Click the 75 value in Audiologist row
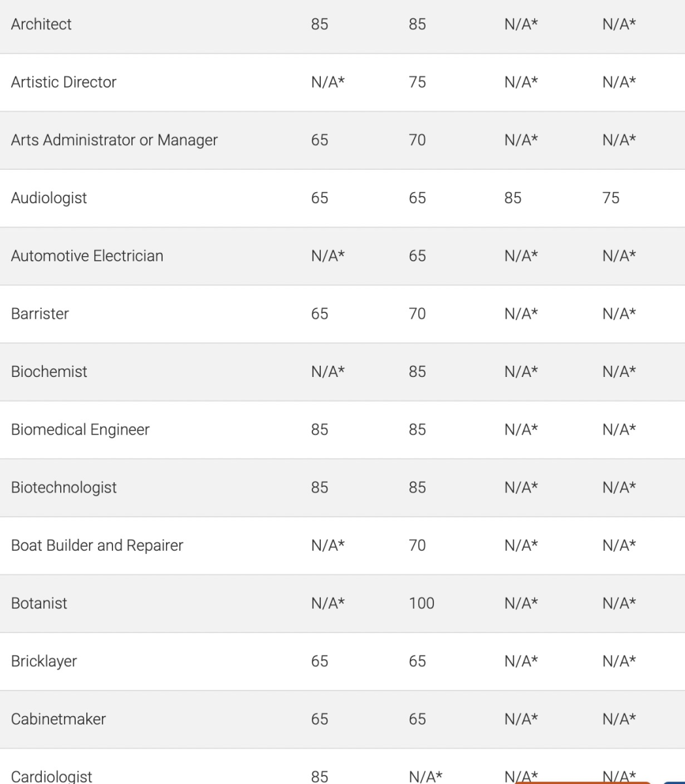The image size is (685, 784). (610, 198)
